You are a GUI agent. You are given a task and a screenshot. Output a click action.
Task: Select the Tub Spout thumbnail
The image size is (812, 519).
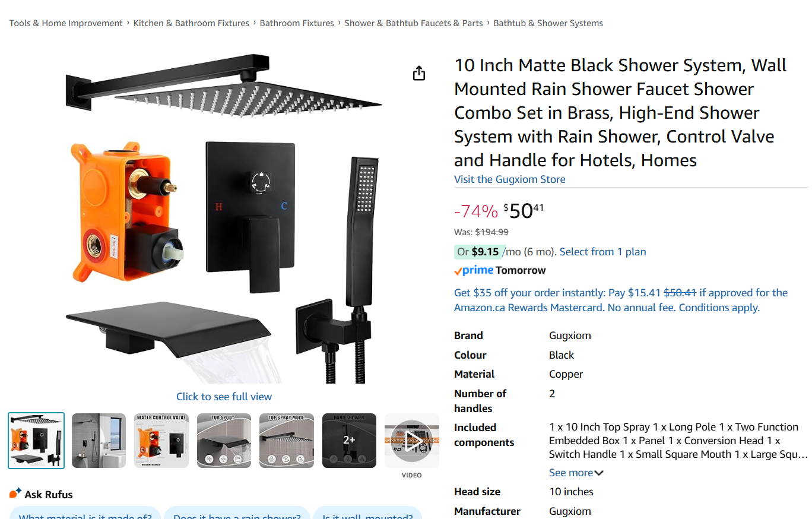224,441
